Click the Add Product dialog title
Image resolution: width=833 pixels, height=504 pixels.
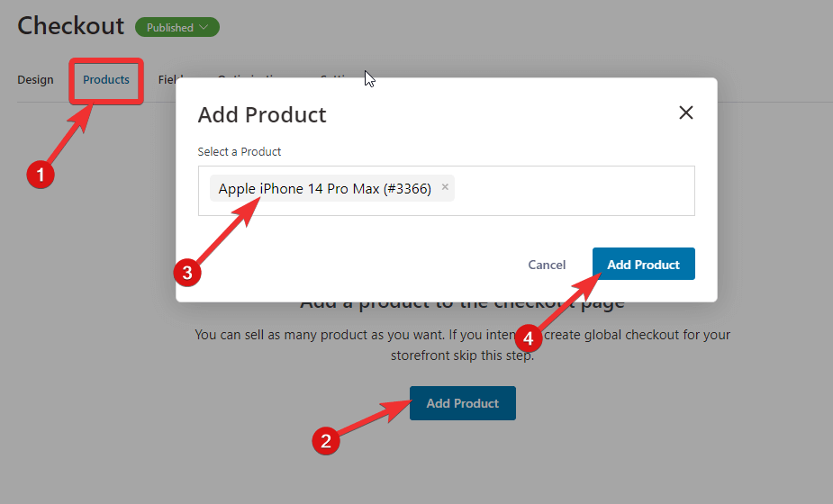pyautogui.click(x=262, y=114)
